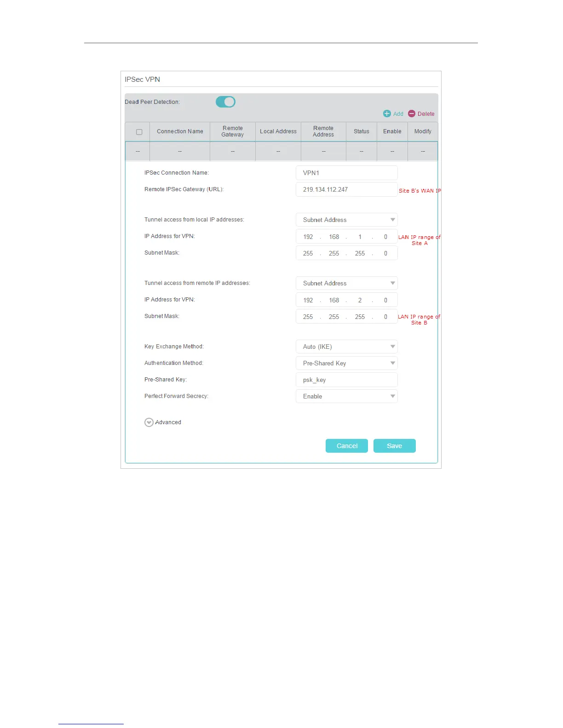The image size is (563, 728).
Task: Click the Key Exchange Method label
Action: point(174,347)
